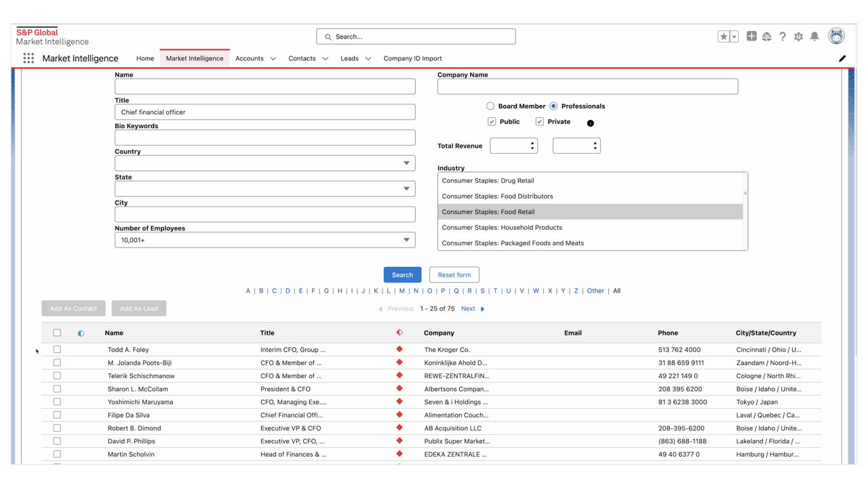Click the Global Actions plus icon
Viewport: 868px width, 488px height.
pos(751,37)
